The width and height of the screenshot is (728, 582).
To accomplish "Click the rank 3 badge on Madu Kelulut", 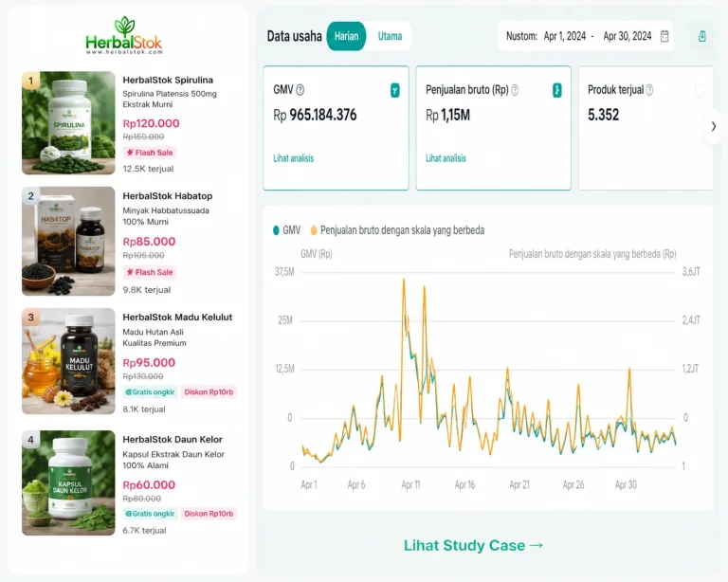I will 30,318.
